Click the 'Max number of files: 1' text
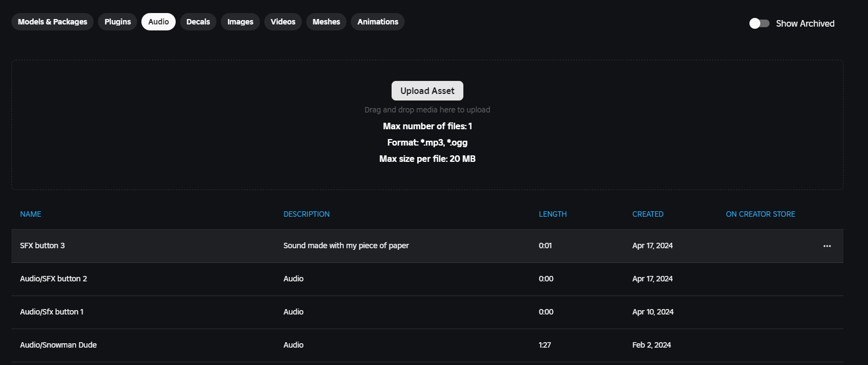 click(427, 126)
